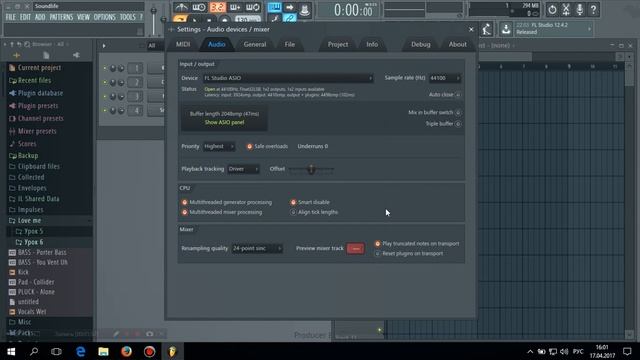The image size is (640, 360).
Task: Switch to the File settings tab
Action: coord(289,44)
